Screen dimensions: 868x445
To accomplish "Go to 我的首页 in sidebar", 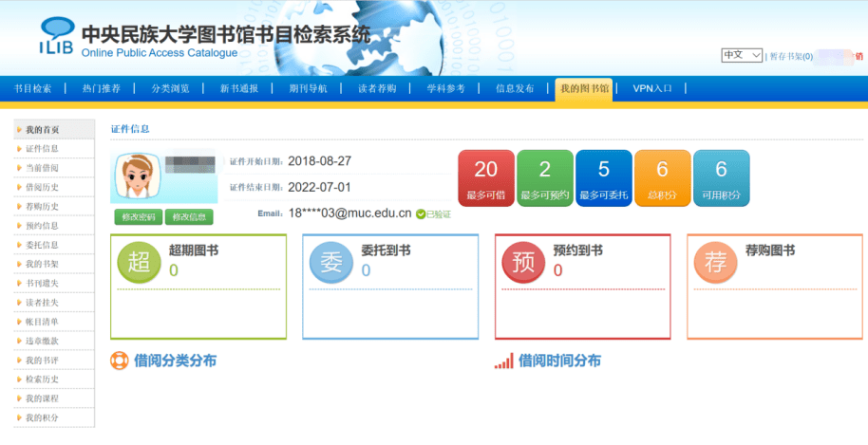I will (x=43, y=130).
